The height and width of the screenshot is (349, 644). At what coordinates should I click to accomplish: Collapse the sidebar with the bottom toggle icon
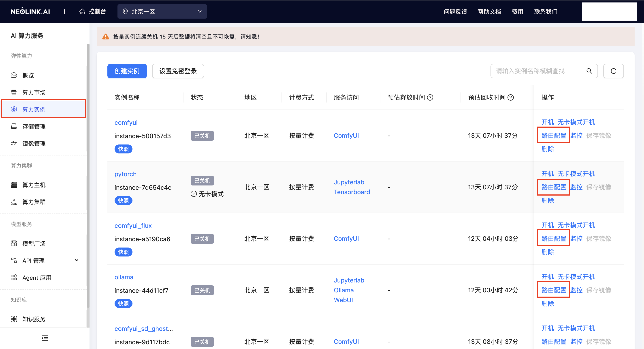[45, 338]
